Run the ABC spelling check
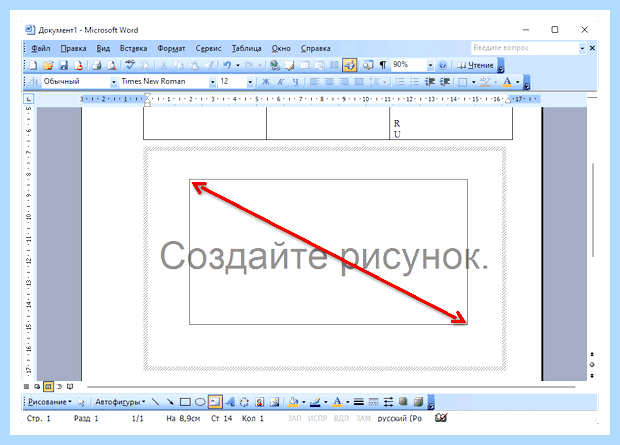Viewport: 620px width, 445px height. 130,65
